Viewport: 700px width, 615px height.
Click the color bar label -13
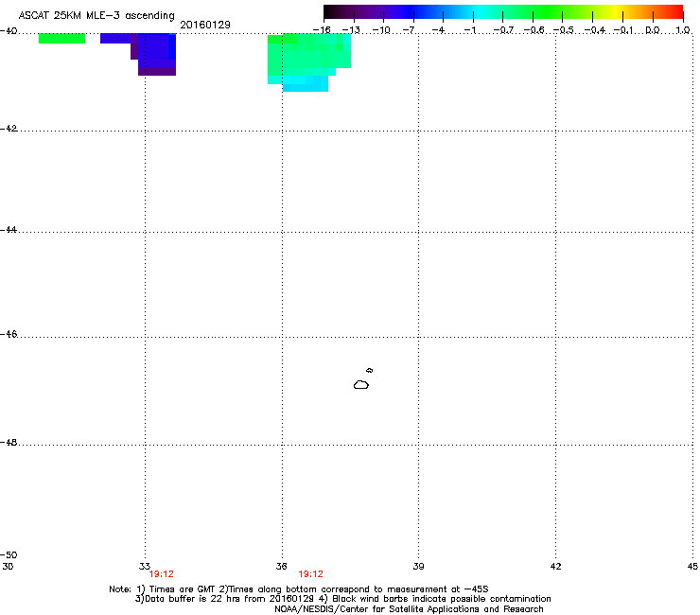(351, 30)
